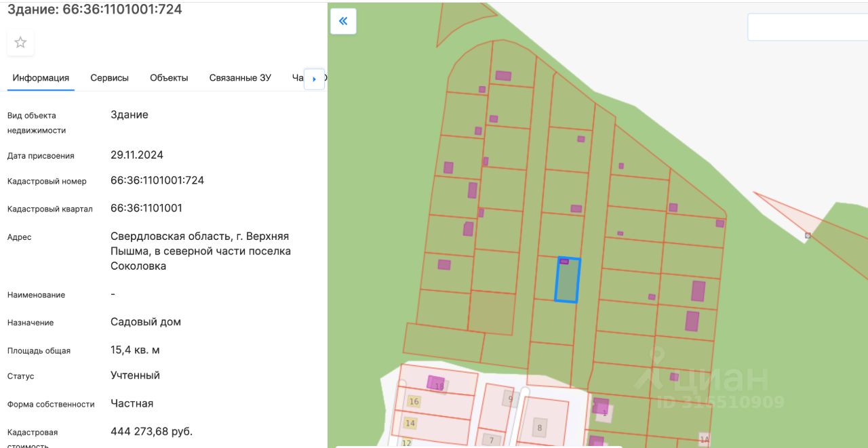868x448 pixels.
Task: Click the date value 29.11.2024
Action: 137,155
